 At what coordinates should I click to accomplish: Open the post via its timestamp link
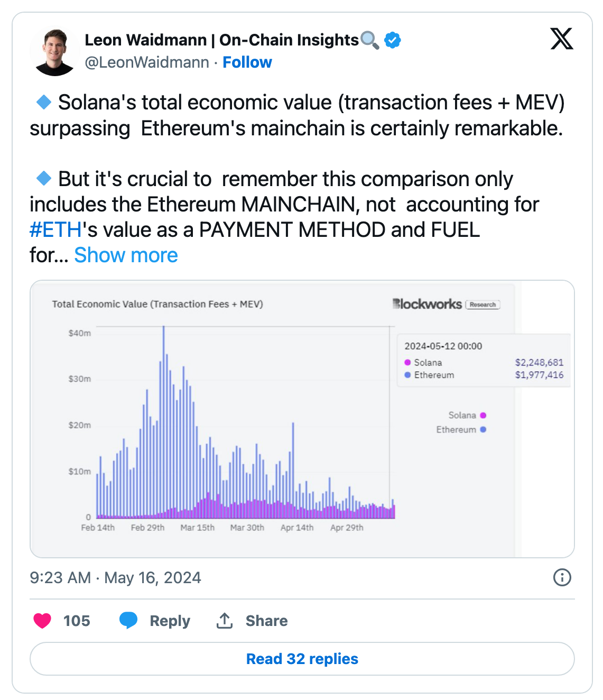pyautogui.click(x=114, y=578)
